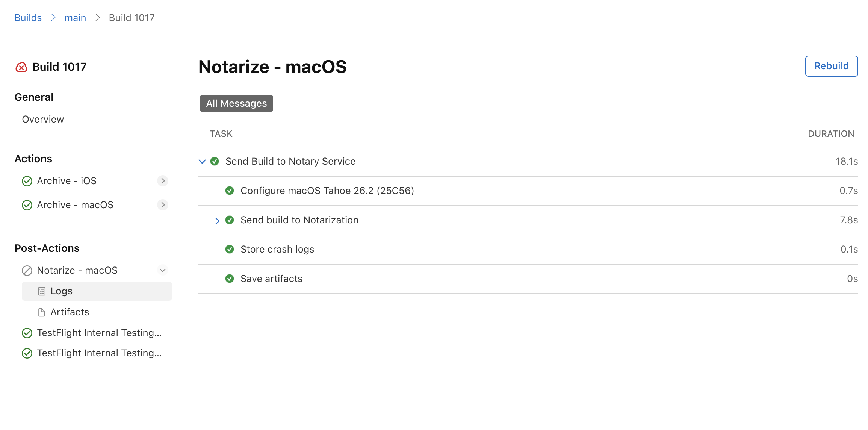The width and height of the screenshot is (868, 430).
Task: Open the main branch breadcrumb link
Action: point(75,18)
